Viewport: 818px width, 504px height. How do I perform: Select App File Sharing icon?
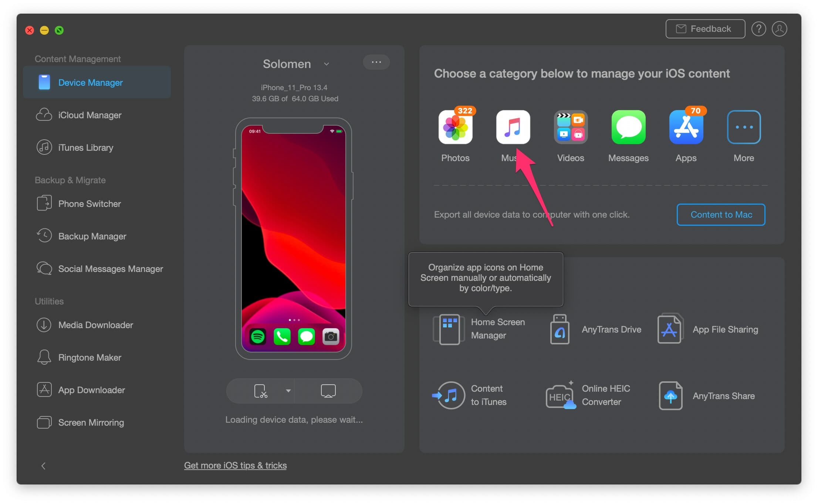(x=669, y=329)
